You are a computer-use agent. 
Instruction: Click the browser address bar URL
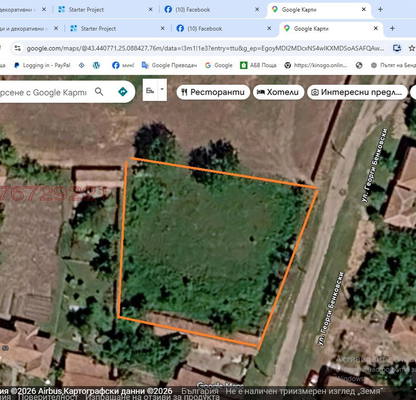tap(205, 49)
